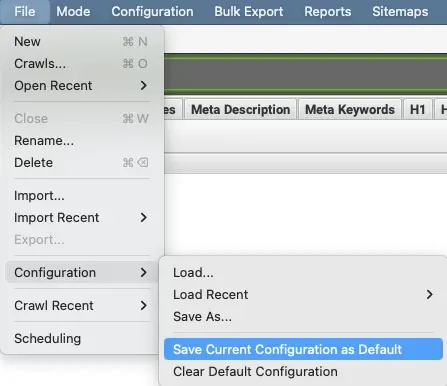The height and width of the screenshot is (386, 447).
Task: Select New from the File menu
Action: 81,42
